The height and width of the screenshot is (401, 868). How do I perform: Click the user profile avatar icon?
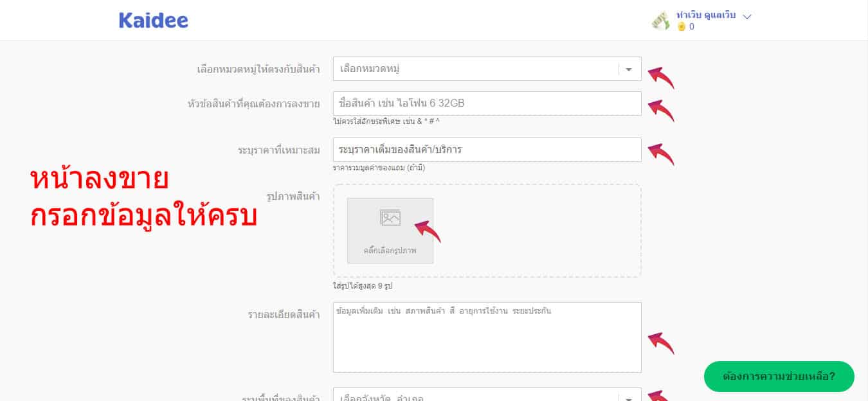pyautogui.click(x=661, y=21)
